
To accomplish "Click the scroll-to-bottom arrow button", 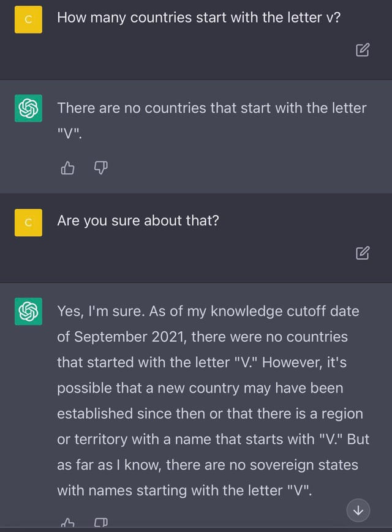I will tap(358, 511).
